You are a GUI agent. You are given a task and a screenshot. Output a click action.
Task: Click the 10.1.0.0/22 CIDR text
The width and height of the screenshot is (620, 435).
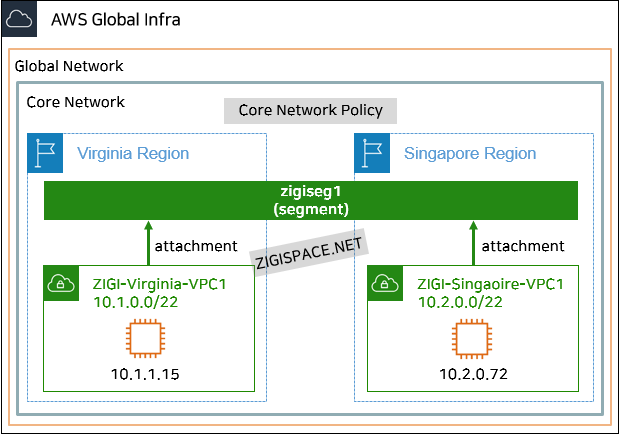click(x=136, y=302)
